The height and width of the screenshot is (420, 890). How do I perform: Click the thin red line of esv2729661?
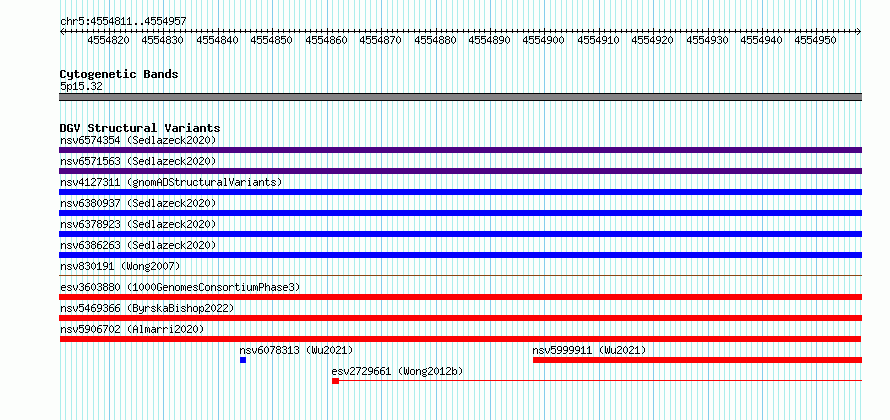click(601, 381)
